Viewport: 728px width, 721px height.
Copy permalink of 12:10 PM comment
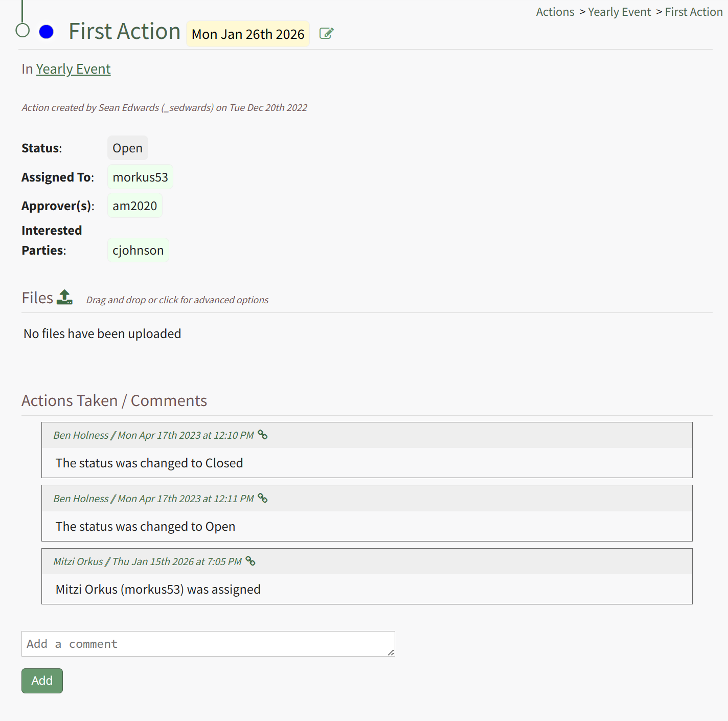tap(263, 435)
